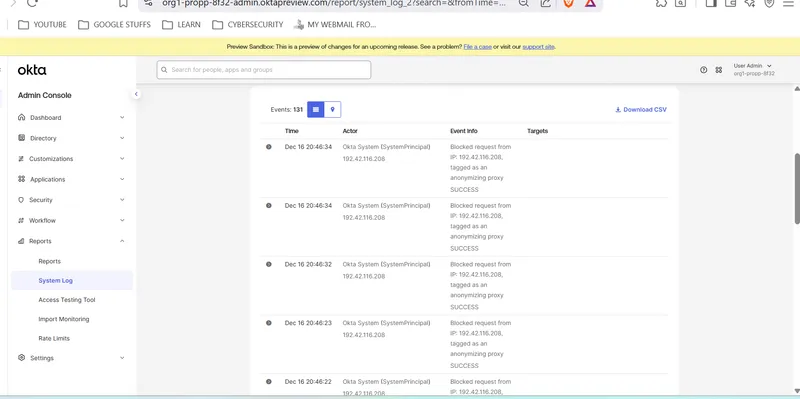This screenshot has width=800, height=399.
Task: Click the Reports chart icon
Action: click(21, 241)
